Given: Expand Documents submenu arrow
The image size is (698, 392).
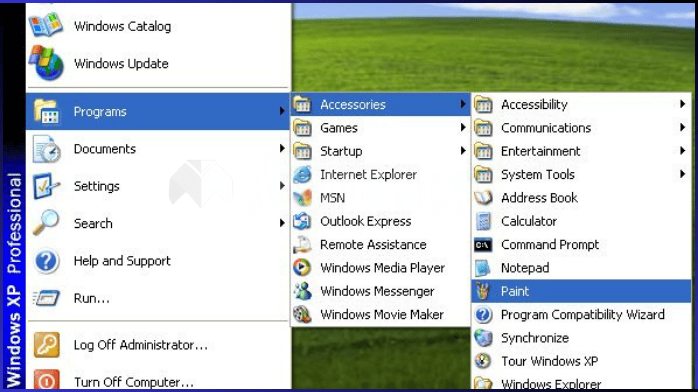Looking at the screenshot, I should (x=282, y=148).
